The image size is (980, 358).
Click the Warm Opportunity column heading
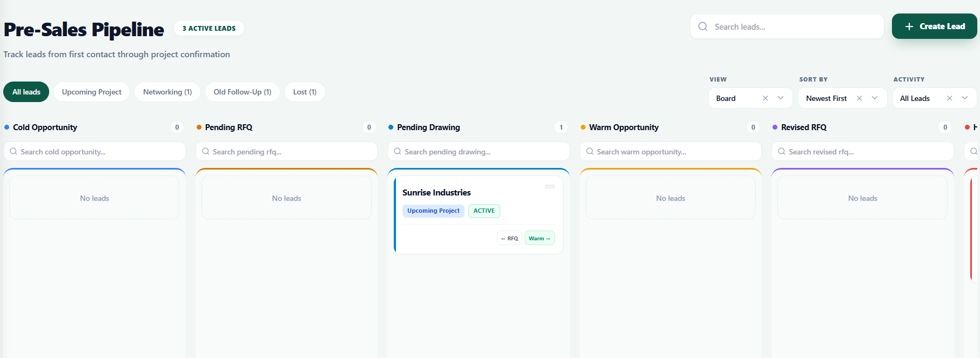(624, 127)
